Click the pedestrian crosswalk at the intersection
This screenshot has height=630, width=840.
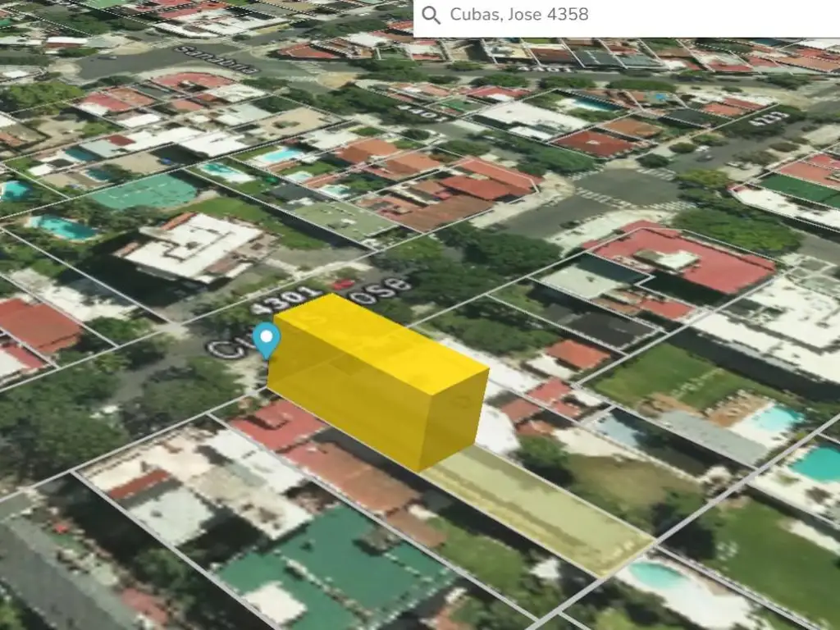coord(605,198)
